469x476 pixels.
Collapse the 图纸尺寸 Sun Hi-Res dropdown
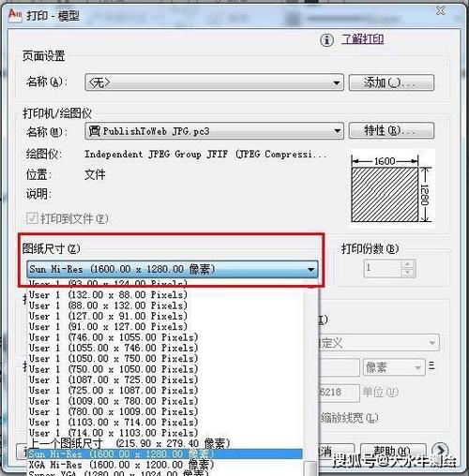(x=173, y=269)
